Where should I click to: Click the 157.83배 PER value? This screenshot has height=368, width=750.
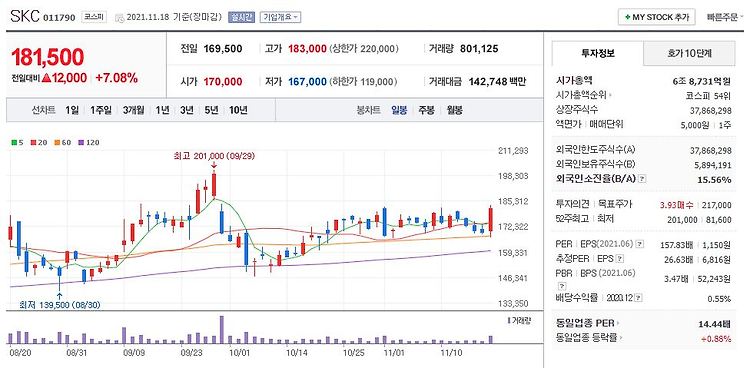tap(676, 245)
